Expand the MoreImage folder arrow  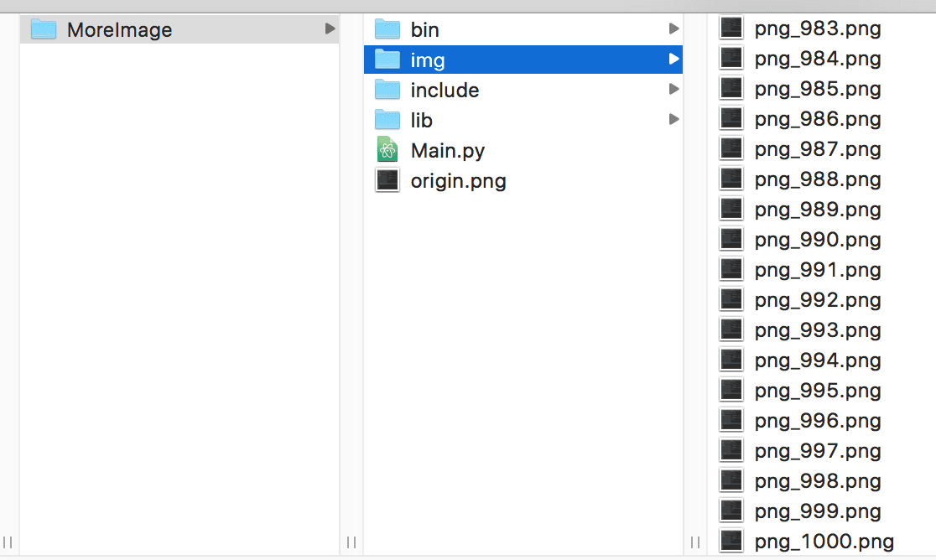click(330, 29)
